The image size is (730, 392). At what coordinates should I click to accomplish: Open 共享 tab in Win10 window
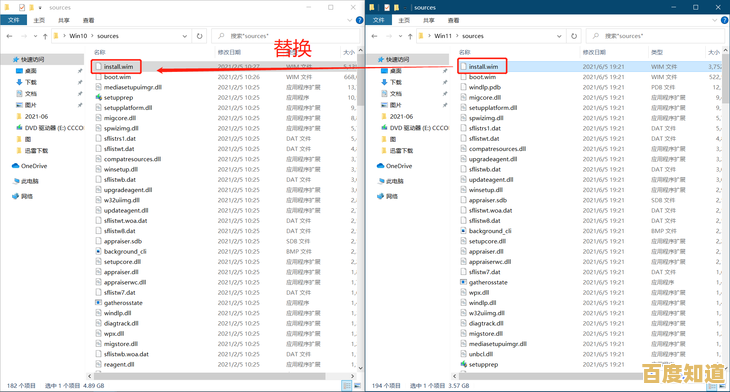point(64,20)
